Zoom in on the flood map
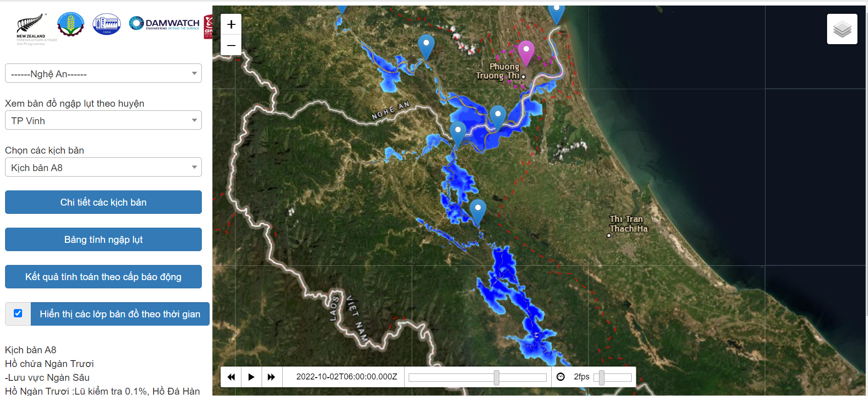The width and height of the screenshot is (868, 396). (231, 24)
